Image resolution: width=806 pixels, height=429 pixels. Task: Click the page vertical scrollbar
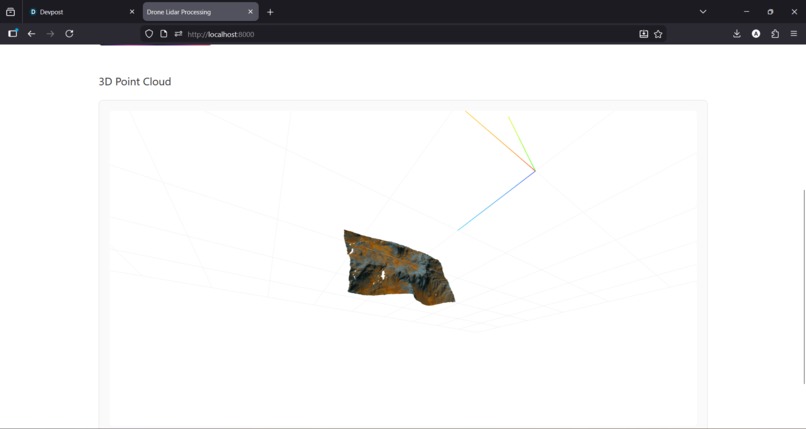tap(803, 287)
